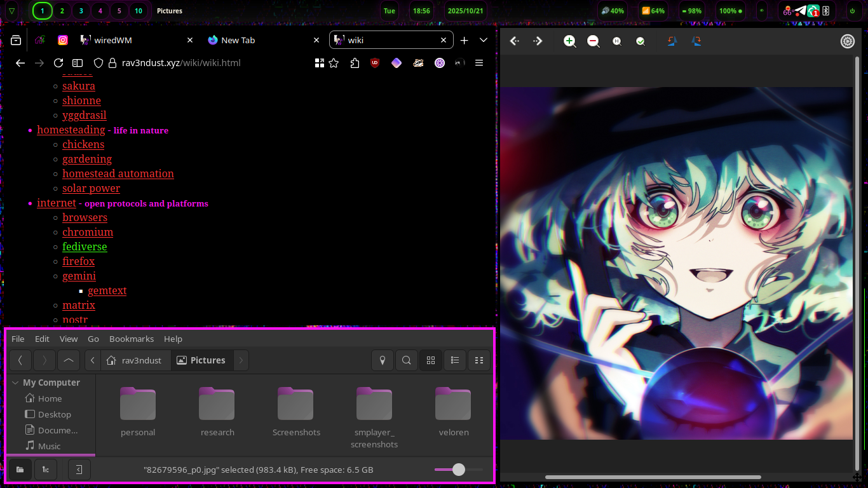This screenshot has width=868, height=488.
Task: Zoom image to original 1:1 size
Action: pos(616,41)
